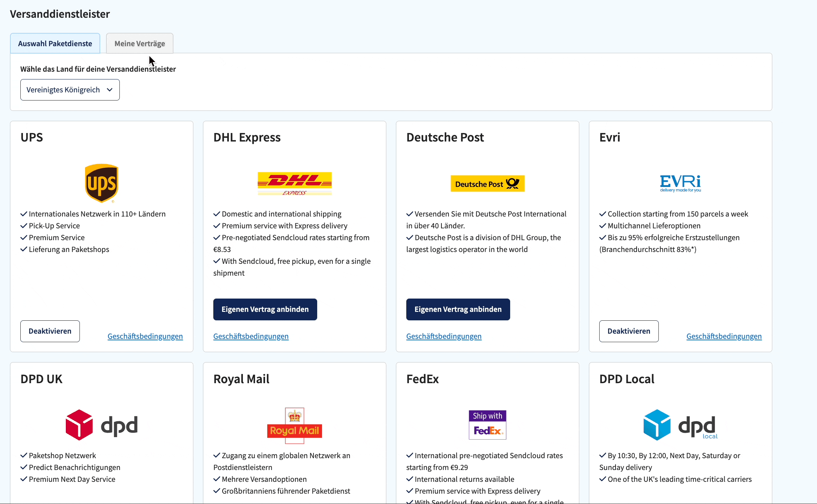
Task: Click 'Premium Next Day Service' text
Action: pyautogui.click(x=72, y=479)
